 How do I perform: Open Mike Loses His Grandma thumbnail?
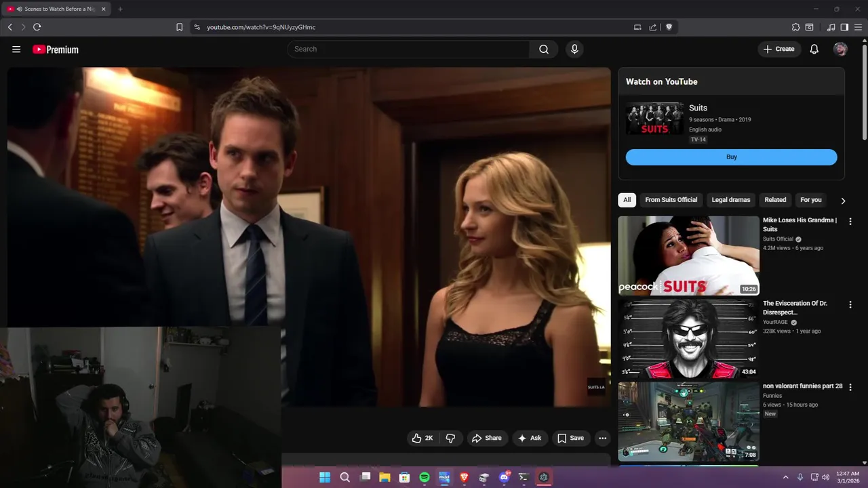point(688,256)
